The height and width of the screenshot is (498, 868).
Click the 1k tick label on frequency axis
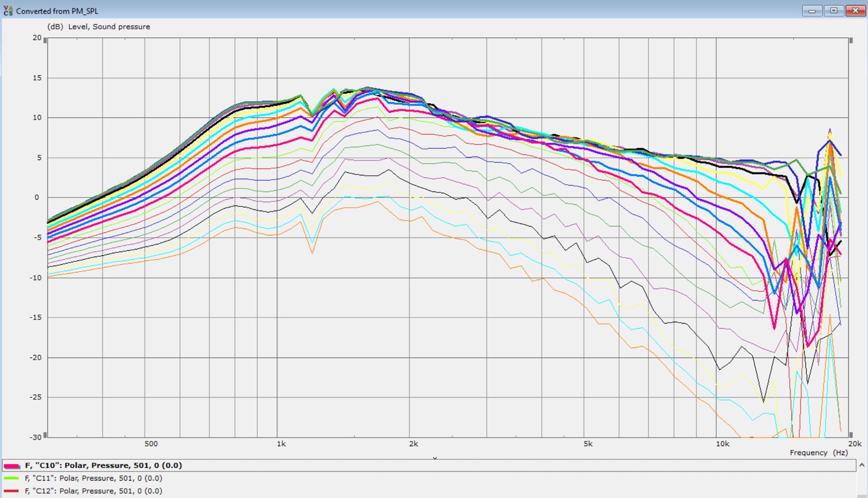click(281, 444)
